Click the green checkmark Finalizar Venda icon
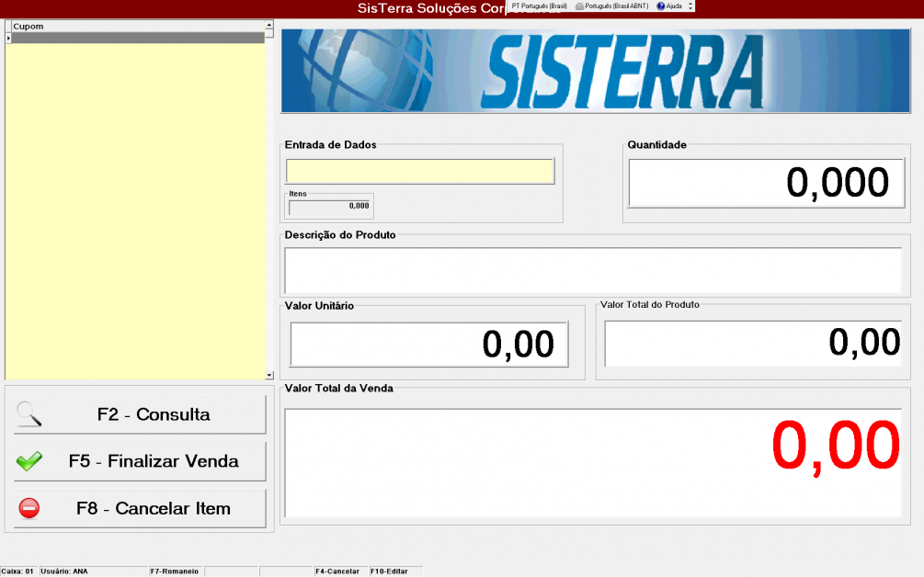This screenshot has width=924, height=577. 29,461
